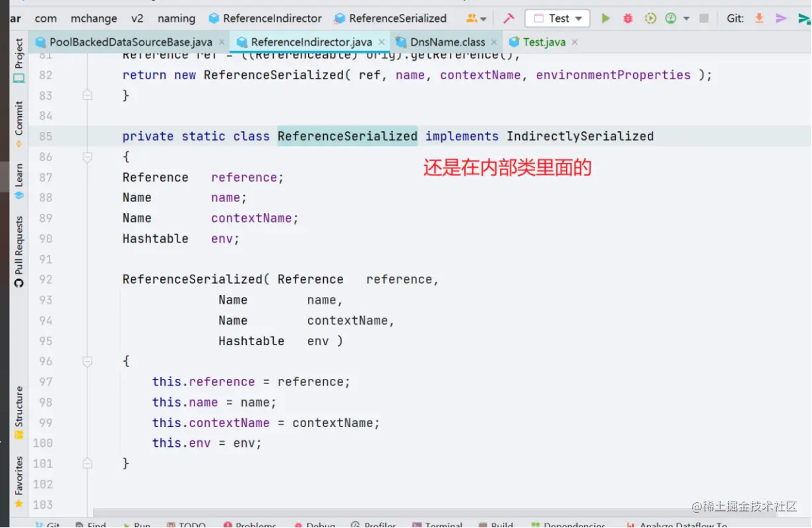This screenshot has height=528, width=812.
Task: Click line number 92 in the gutter
Action: (x=46, y=280)
